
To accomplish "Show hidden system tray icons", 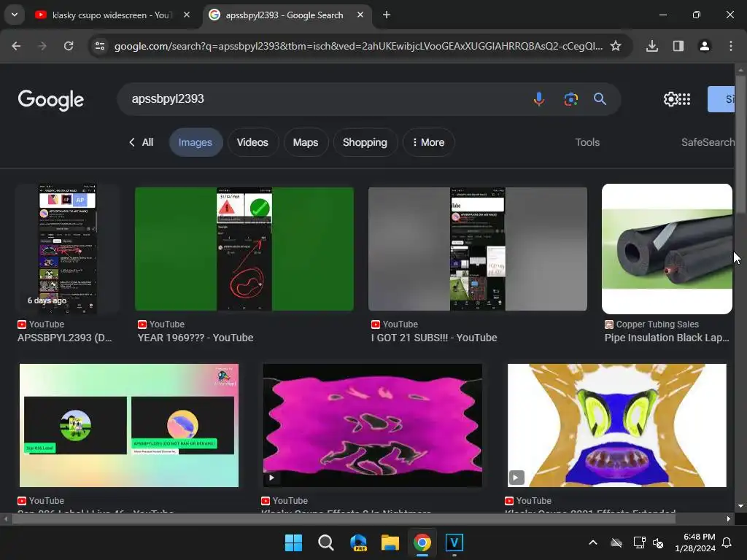I will pos(593,542).
